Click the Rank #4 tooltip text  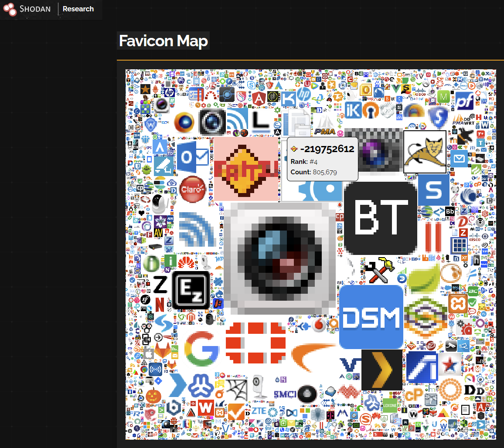(x=304, y=162)
